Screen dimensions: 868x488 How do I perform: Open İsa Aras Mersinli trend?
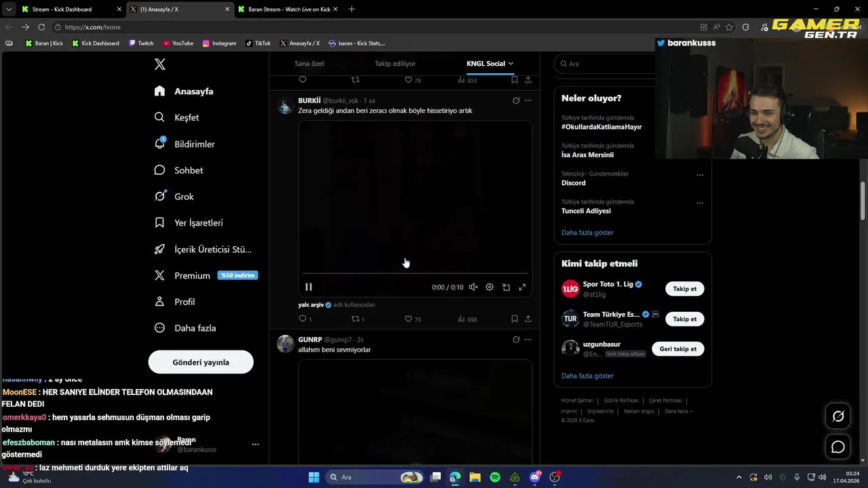click(587, 155)
